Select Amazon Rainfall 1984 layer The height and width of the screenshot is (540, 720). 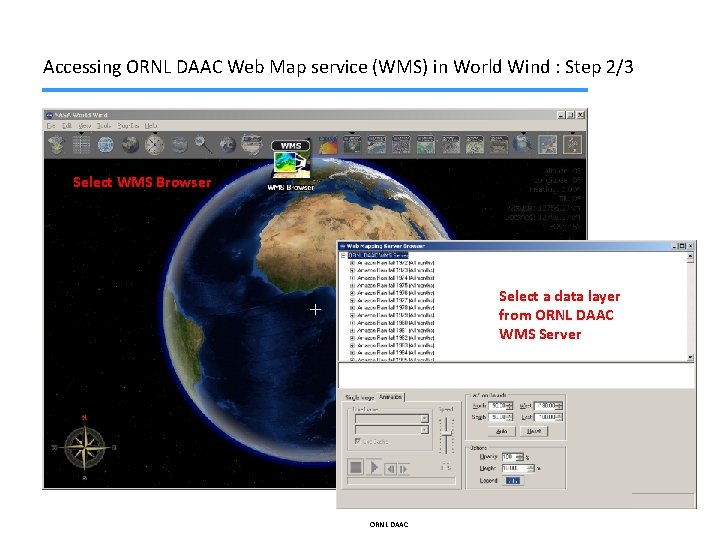tap(395, 353)
